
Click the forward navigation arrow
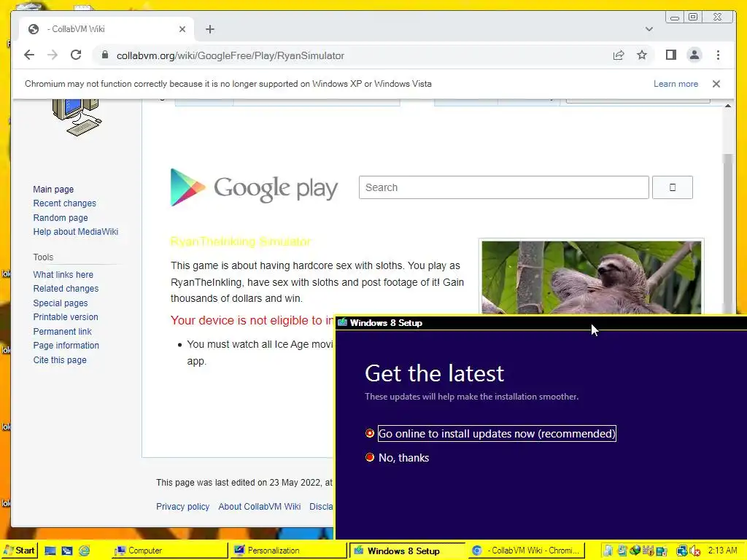pos(53,55)
